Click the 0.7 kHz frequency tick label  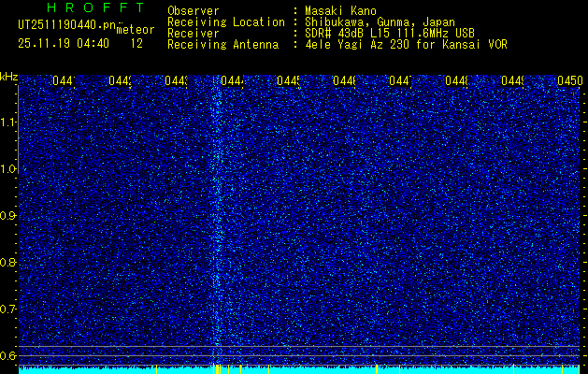[8, 309]
